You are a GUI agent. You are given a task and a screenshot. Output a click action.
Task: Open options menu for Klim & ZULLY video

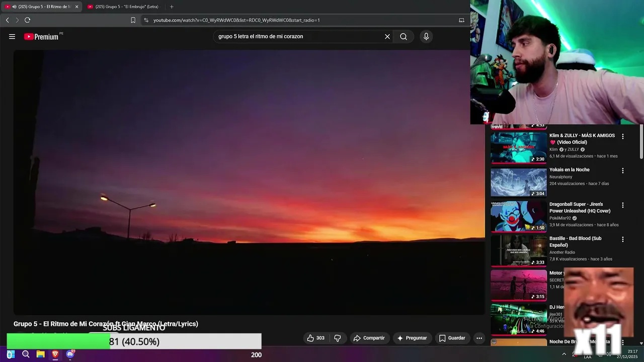623,136
